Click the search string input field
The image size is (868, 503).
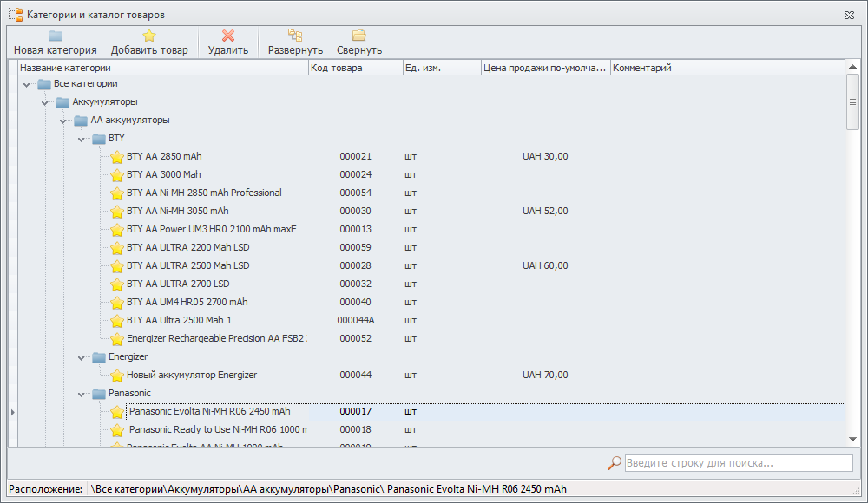click(738, 463)
